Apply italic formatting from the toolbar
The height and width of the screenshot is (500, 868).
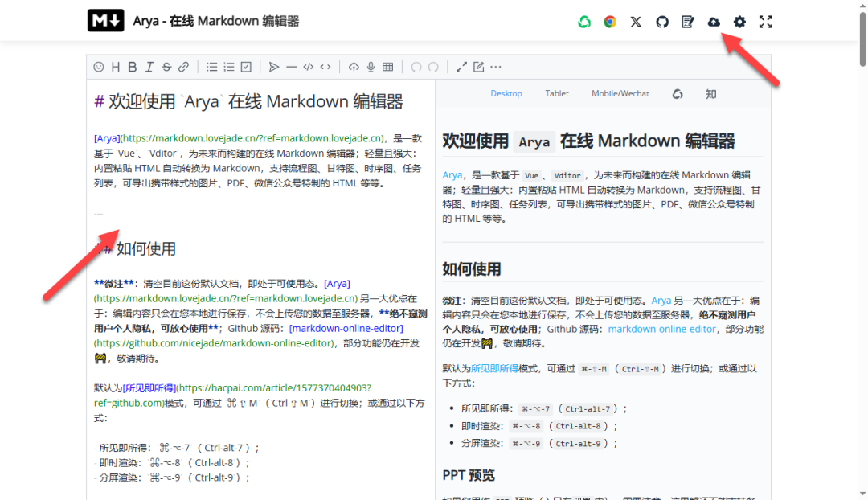pos(150,67)
